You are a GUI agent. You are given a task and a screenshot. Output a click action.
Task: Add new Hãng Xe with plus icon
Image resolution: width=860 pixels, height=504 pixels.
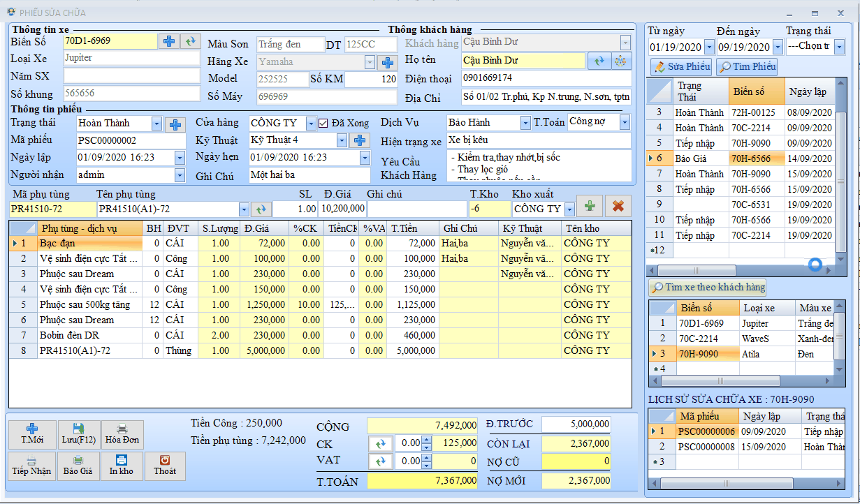pyautogui.click(x=388, y=62)
